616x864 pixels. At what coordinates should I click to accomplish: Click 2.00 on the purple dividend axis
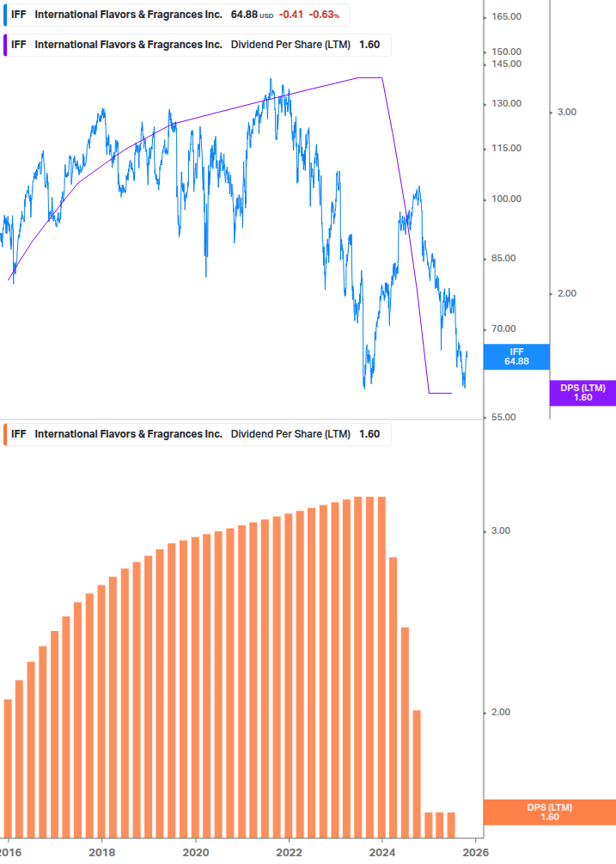click(567, 294)
